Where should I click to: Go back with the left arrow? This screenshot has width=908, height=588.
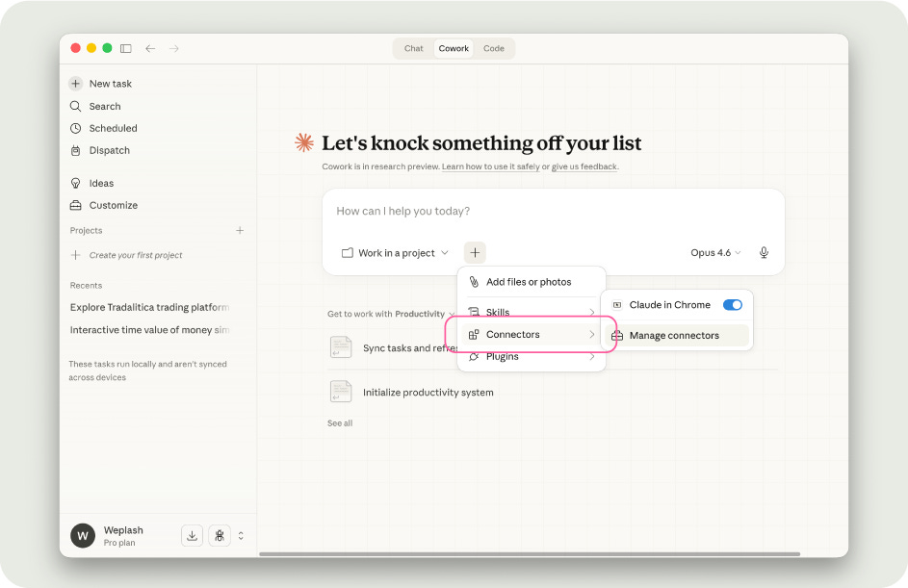tap(150, 49)
